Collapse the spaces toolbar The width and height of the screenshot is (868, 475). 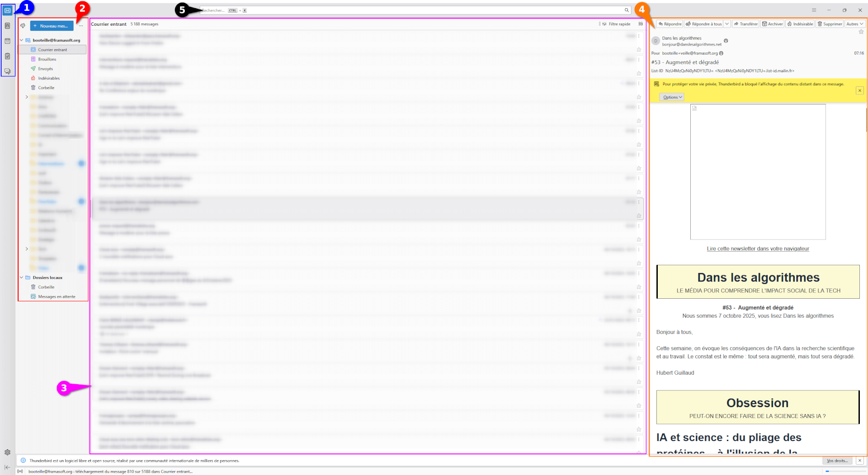(x=7, y=467)
